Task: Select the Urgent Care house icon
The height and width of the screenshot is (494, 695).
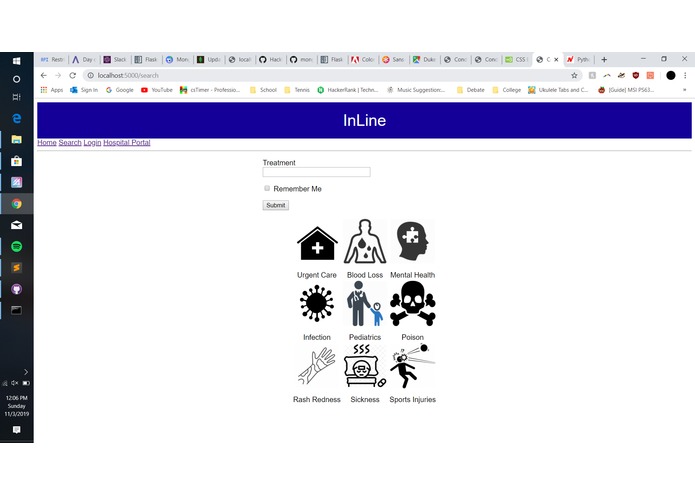Action: point(317,243)
